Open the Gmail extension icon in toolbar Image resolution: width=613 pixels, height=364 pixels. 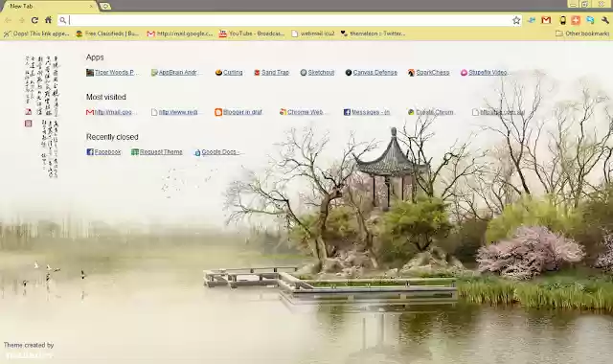[546, 20]
